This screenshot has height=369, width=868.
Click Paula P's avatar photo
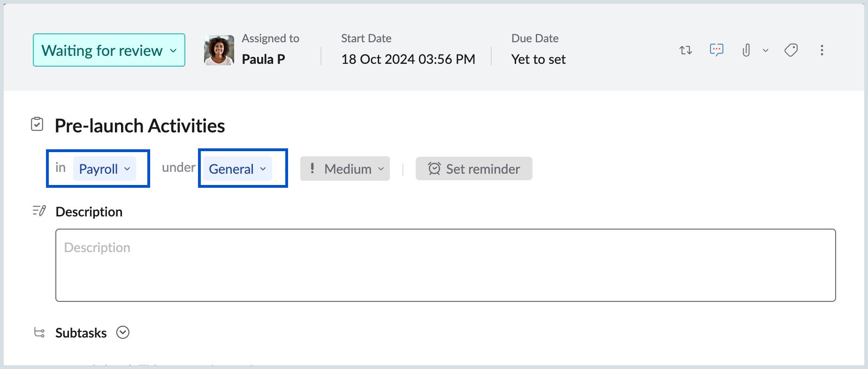pyautogui.click(x=219, y=50)
